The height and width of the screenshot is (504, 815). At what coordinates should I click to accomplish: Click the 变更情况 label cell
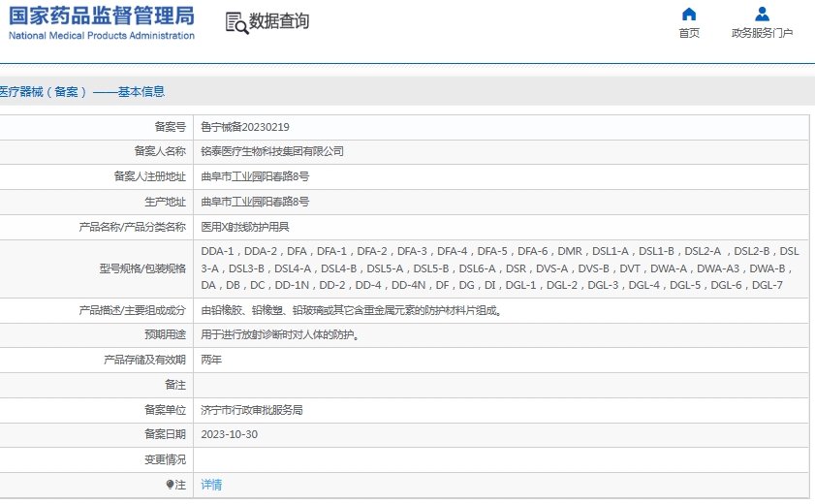[97, 459]
